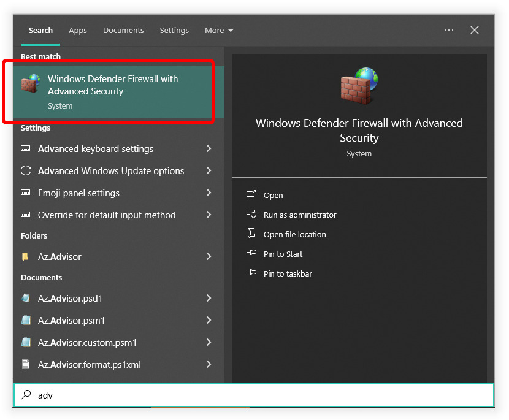Expand Advanced keyboard settings chevron
This screenshot has width=509, height=420.
209,148
